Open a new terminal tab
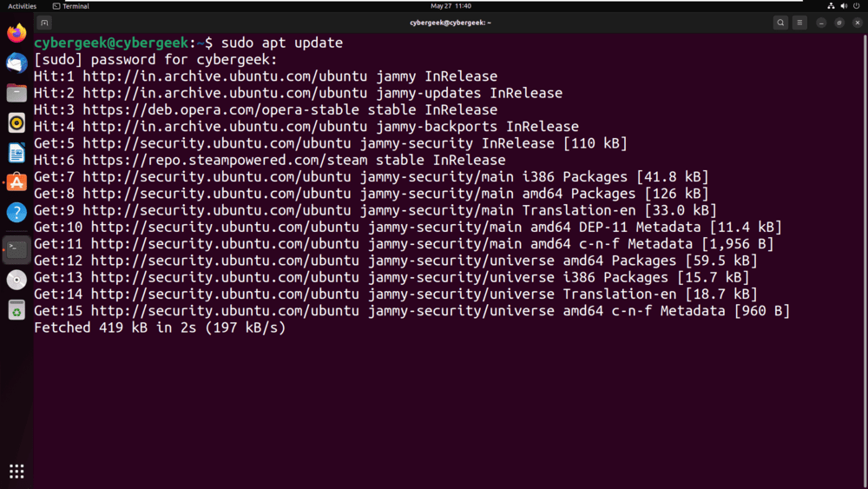868x489 pixels. [44, 23]
